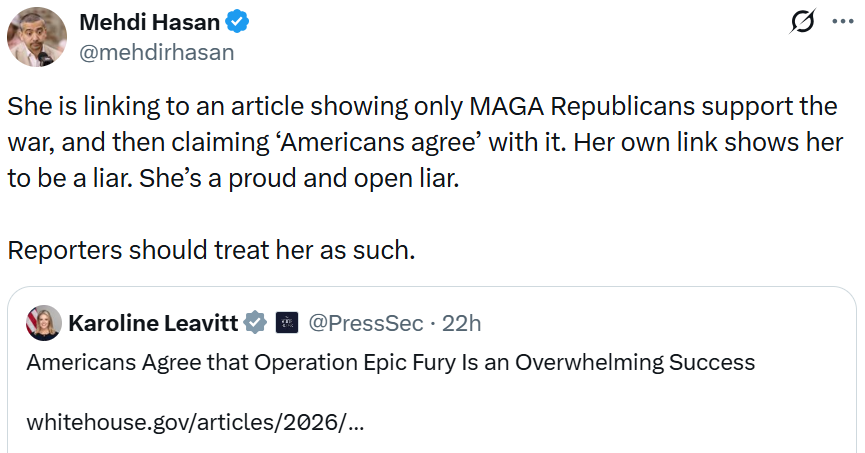Open Mehdi Hasan's profile picture
Screen dimensions: 865x453
coord(37,37)
